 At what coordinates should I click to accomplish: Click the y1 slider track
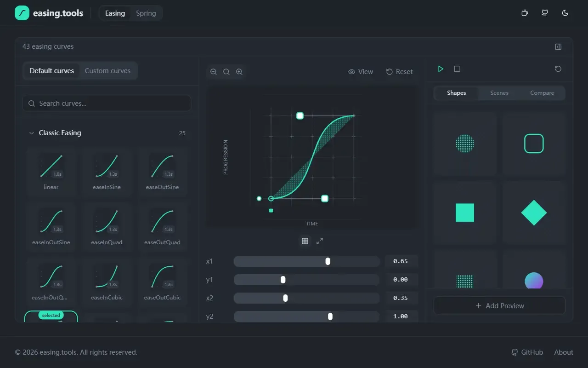(x=306, y=280)
